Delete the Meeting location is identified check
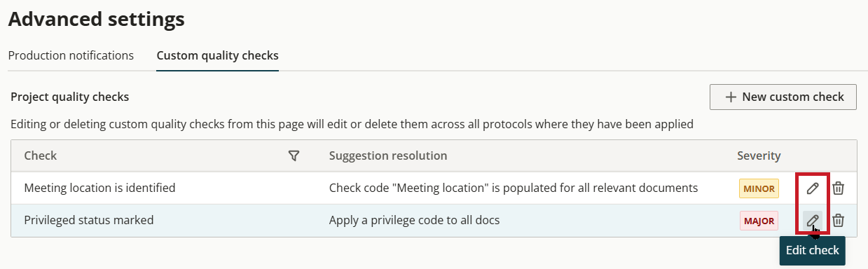Viewport: 868px width, 269px height. pos(838,188)
